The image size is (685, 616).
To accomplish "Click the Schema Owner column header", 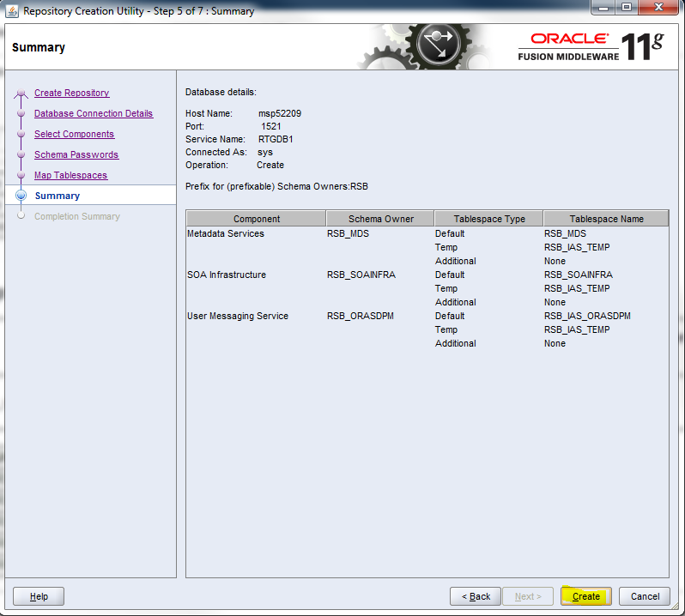I will click(x=380, y=219).
